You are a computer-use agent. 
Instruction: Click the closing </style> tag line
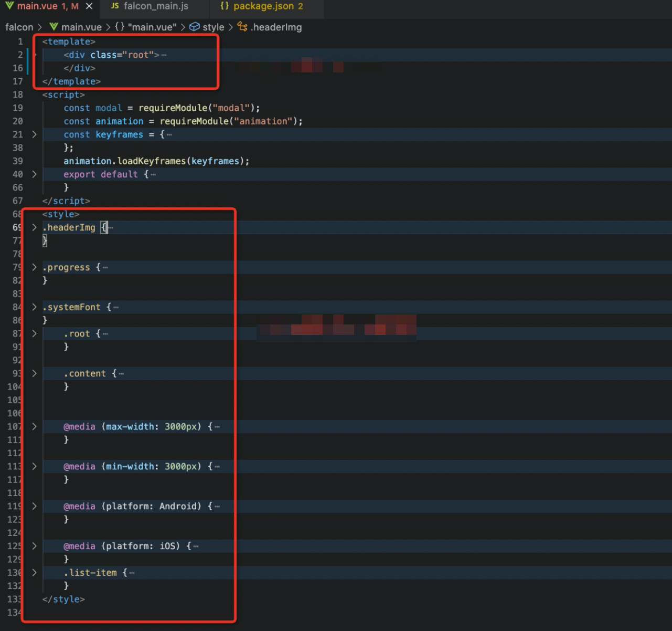pos(63,599)
